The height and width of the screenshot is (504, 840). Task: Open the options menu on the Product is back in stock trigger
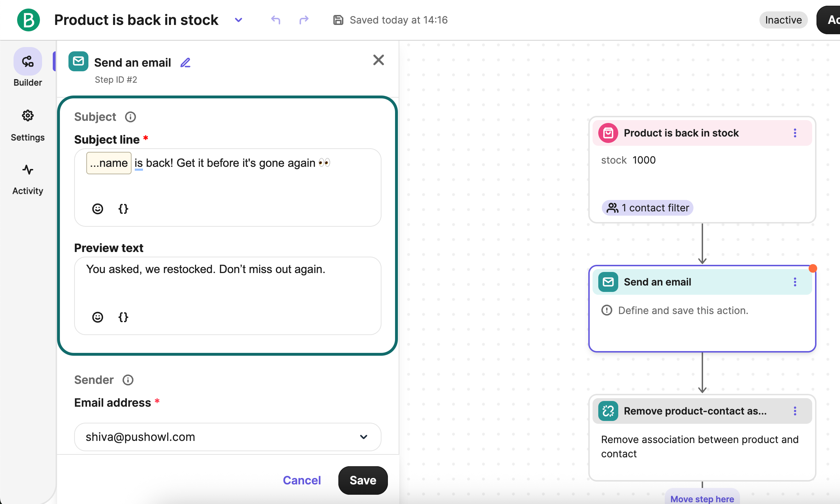tap(794, 133)
